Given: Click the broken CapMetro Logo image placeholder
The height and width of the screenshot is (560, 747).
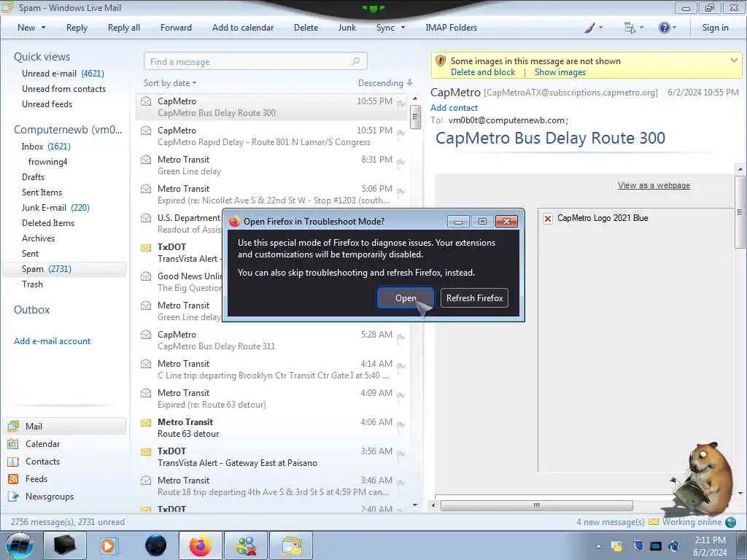Looking at the screenshot, I should coord(548,219).
